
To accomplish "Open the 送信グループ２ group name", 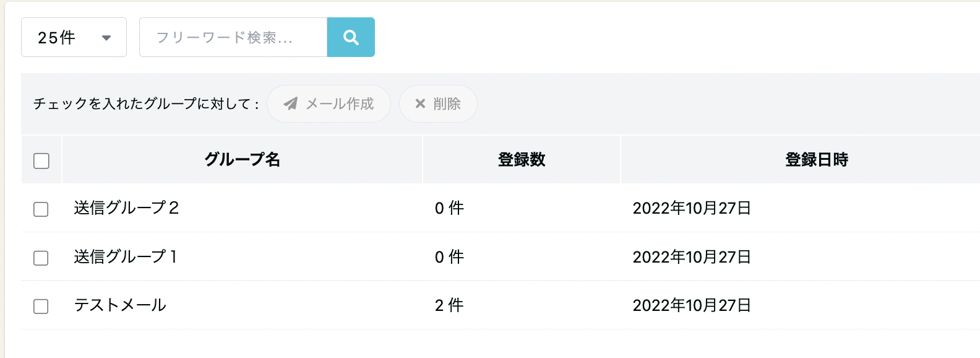I will click(x=127, y=208).
